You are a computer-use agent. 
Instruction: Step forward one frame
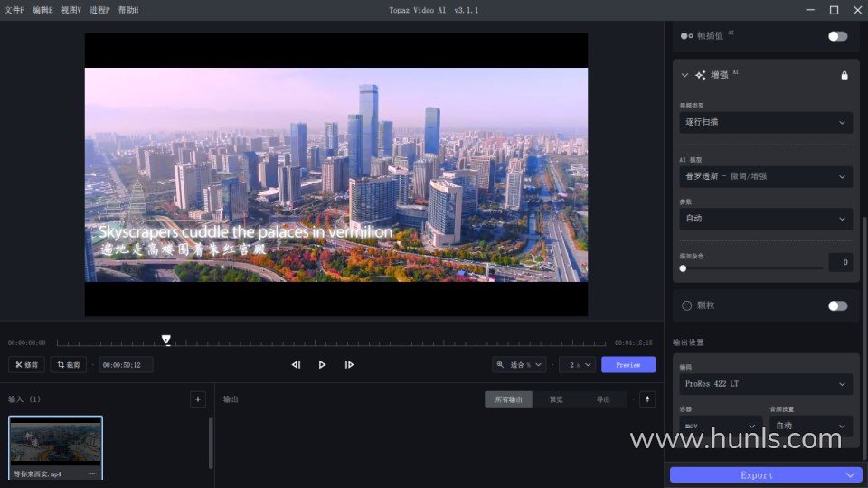click(349, 364)
